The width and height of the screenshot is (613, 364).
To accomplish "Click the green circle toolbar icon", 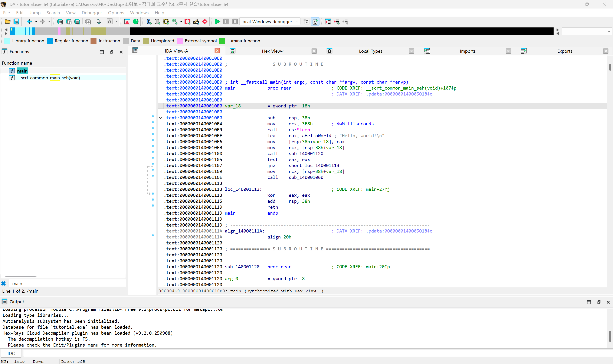I will (x=135, y=21).
